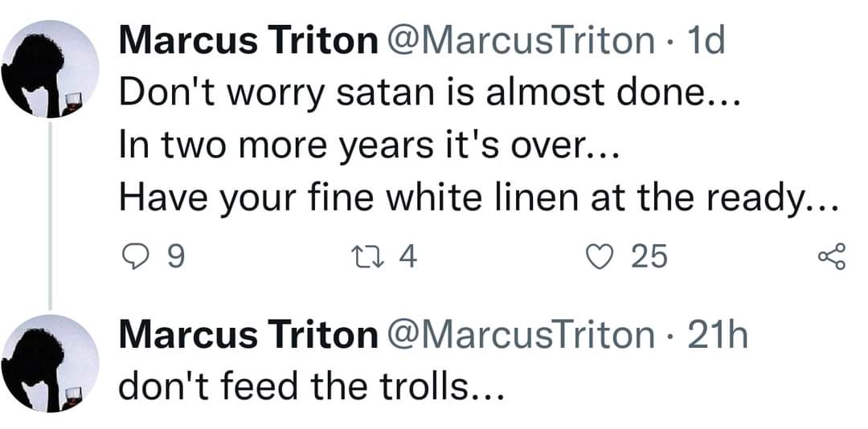Click the like count 25
The width and height of the screenshot is (868, 429).
(x=649, y=258)
